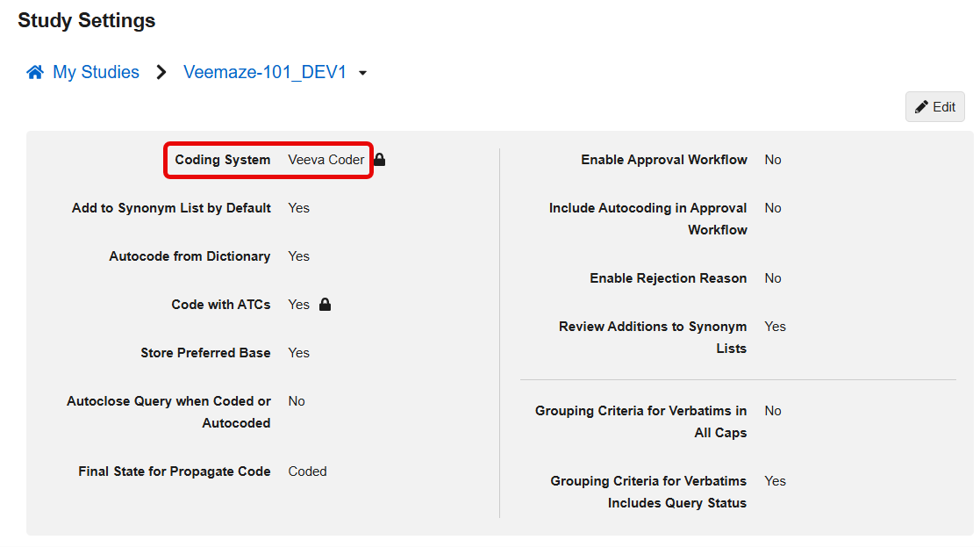This screenshot has width=980, height=547.
Task: Click the Veeva Coder value text
Action: [x=325, y=160]
